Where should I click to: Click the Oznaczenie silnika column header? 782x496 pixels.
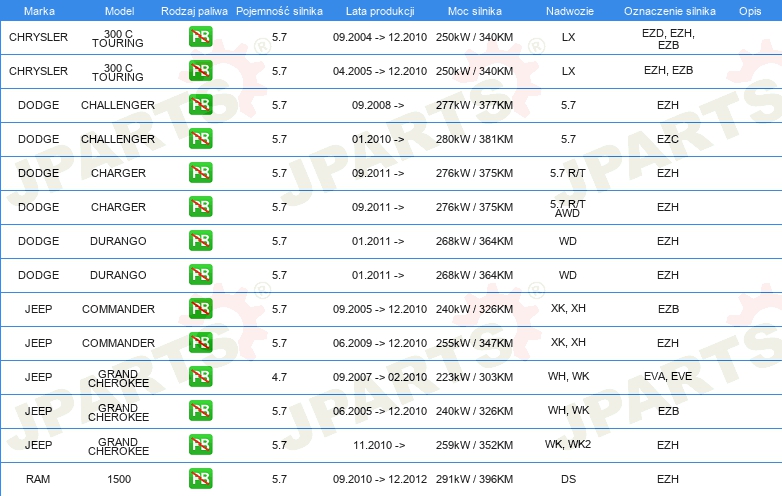668,9
